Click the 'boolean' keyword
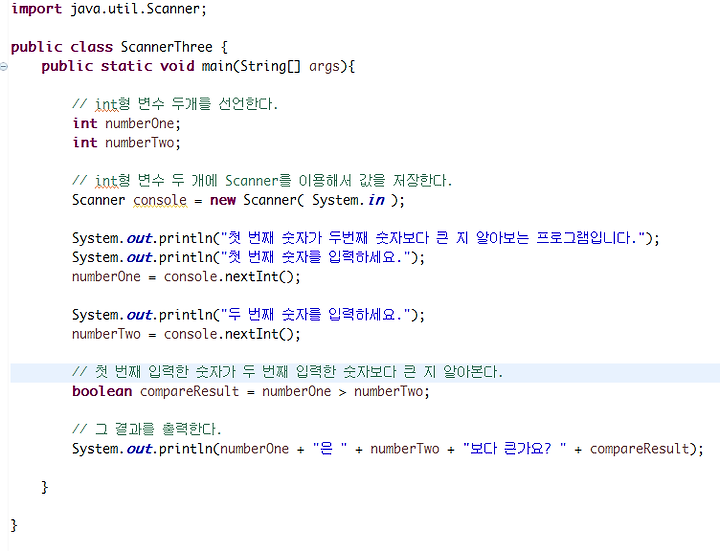Screen dimensions: 720x551 coord(102,392)
